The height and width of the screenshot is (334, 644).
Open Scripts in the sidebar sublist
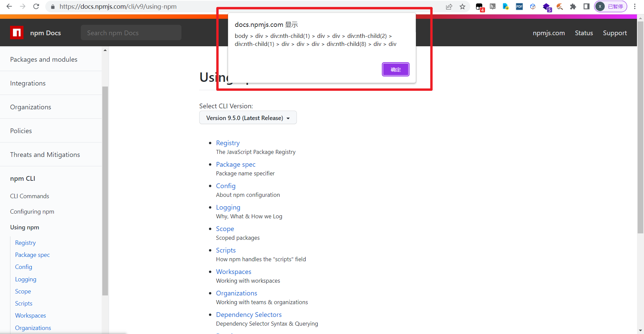[24, 303]
